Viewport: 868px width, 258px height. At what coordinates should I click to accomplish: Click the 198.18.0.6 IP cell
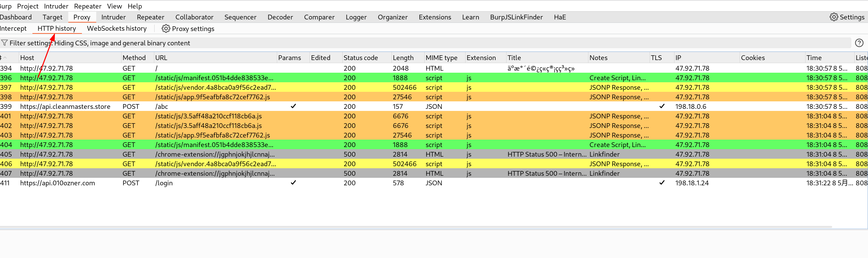[x=707, y=106]
